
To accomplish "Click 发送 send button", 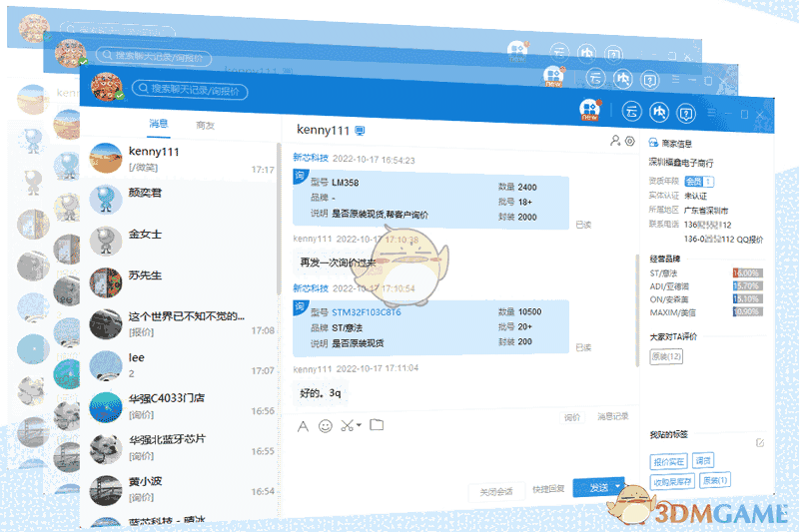I will click(x=598, y=487).
